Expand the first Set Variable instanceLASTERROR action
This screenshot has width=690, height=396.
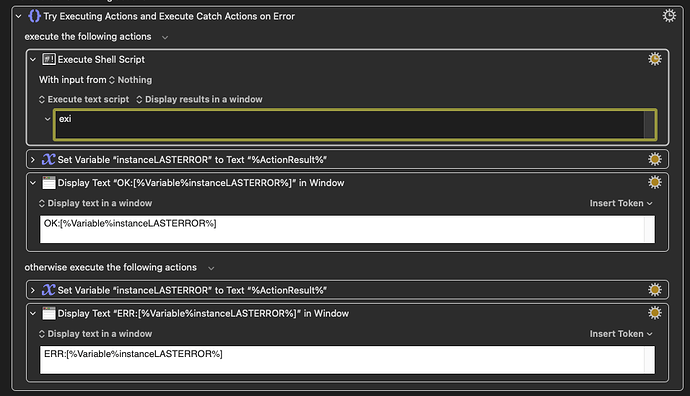click(x=33, y=159)
